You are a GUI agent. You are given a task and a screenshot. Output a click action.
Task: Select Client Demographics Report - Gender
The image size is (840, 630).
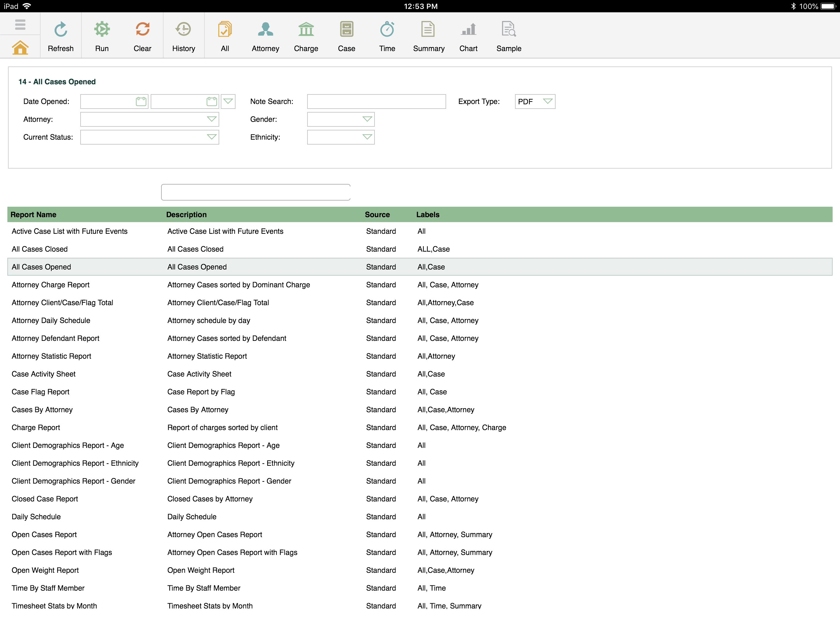coord(420,481)
